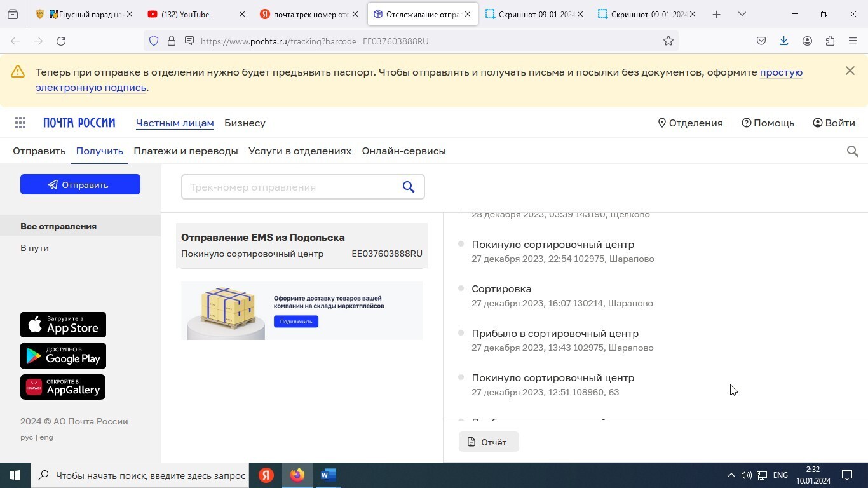The image size is (868, 488).
Task: Bookmark this page with the star icon
Action: (x=668, y=41)
